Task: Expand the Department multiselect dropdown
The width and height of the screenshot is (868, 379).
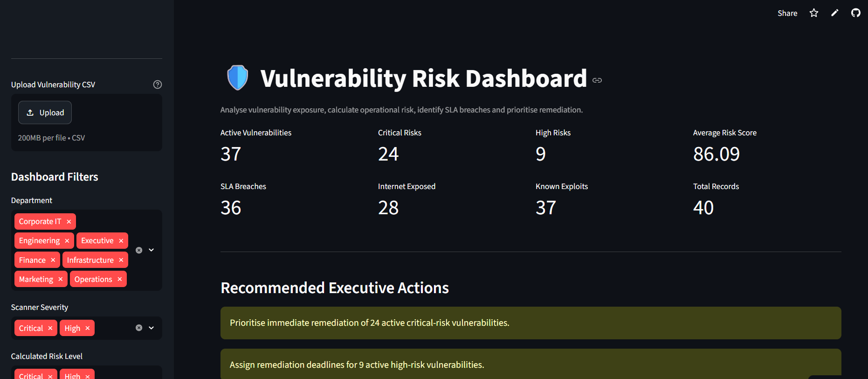Action: (x=152, y=250)
